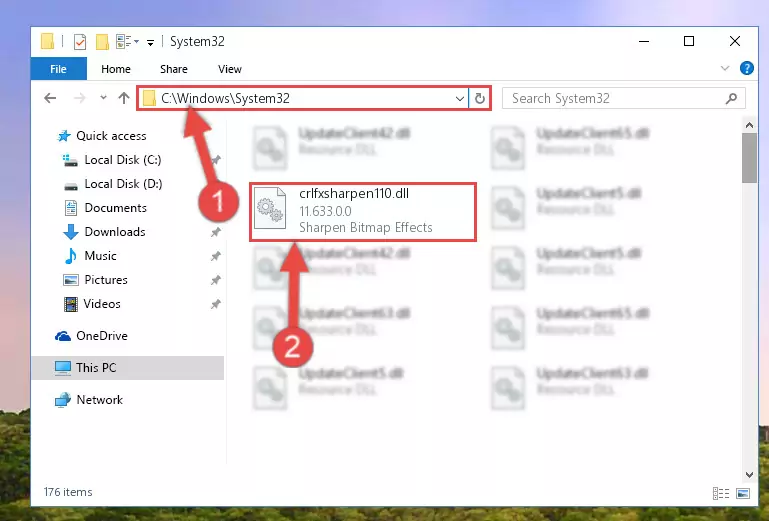Open the File ribbon tab

(58, 69)
